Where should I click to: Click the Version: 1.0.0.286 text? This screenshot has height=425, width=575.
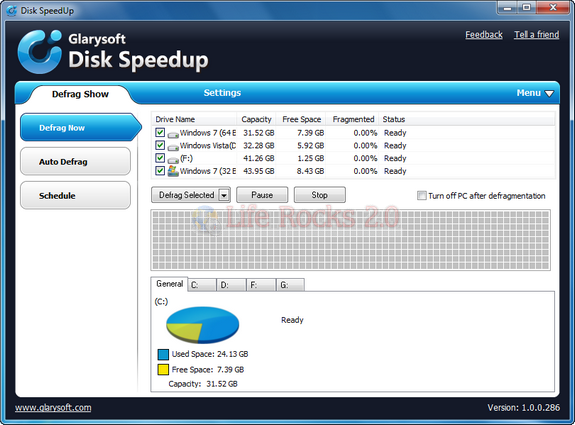coord(524,408)
